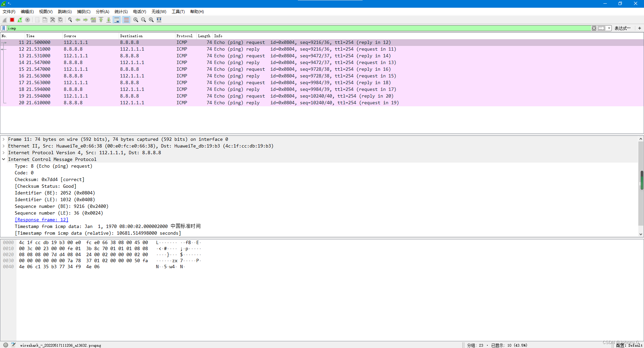Click the close capture file X icon
Viewport: 644px width, 348px height.
point(53,20)
